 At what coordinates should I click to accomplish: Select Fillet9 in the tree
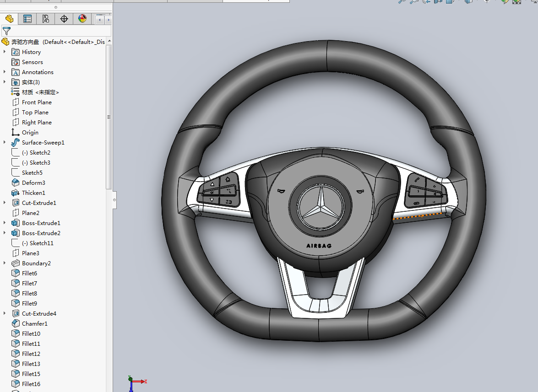point(29,303)
